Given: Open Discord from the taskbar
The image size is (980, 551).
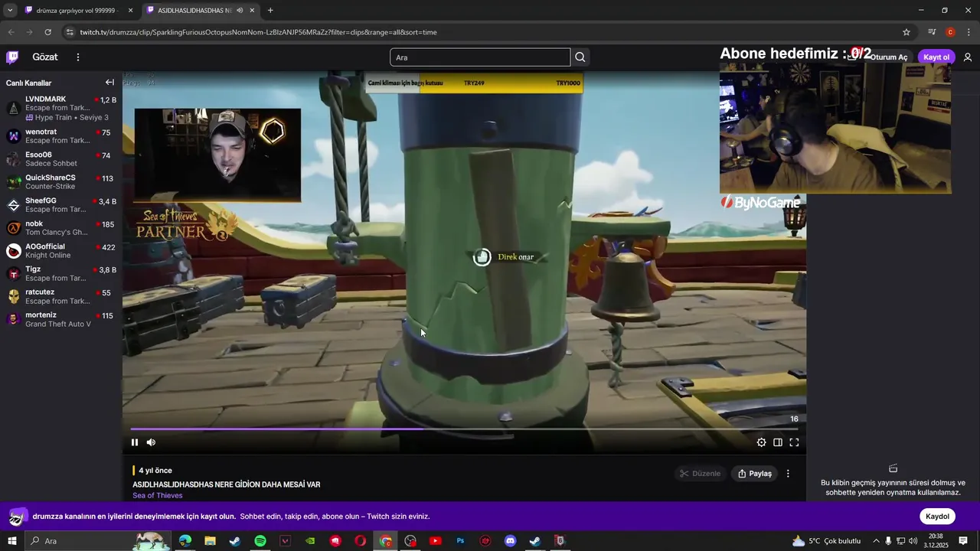Looking at the screenshot, I should [x=510, y=541].
